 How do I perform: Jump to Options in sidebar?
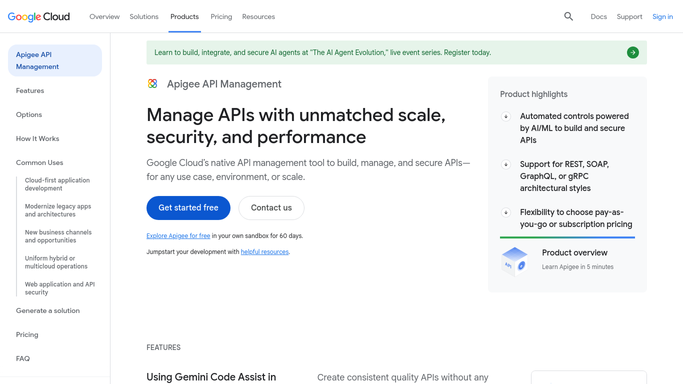[29, 115]
